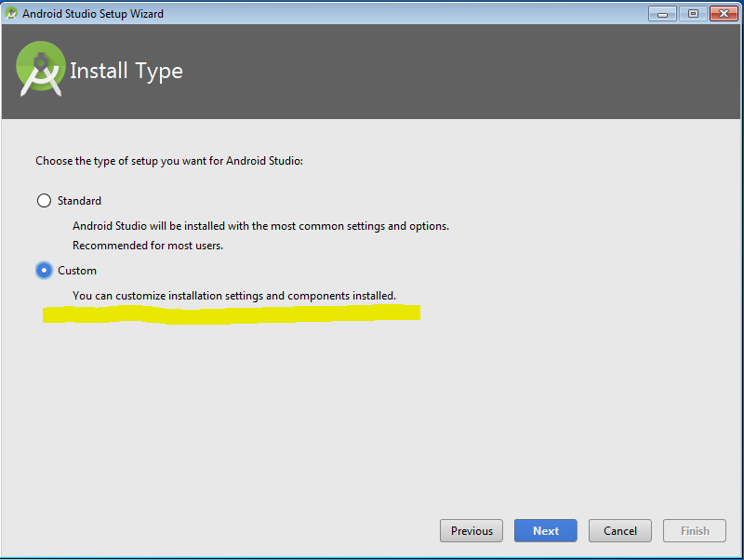Go back with the Previous button
Screen dimensions: 744x560
pos(472,530)
